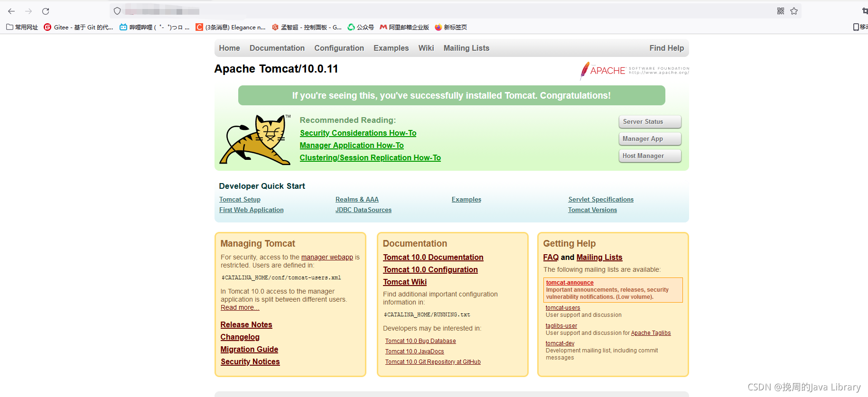Open Tomcat 10.0 JavaDocs link
Image resolution: width=868 pixels, height=397 pixels.
[x=415, y=351]
